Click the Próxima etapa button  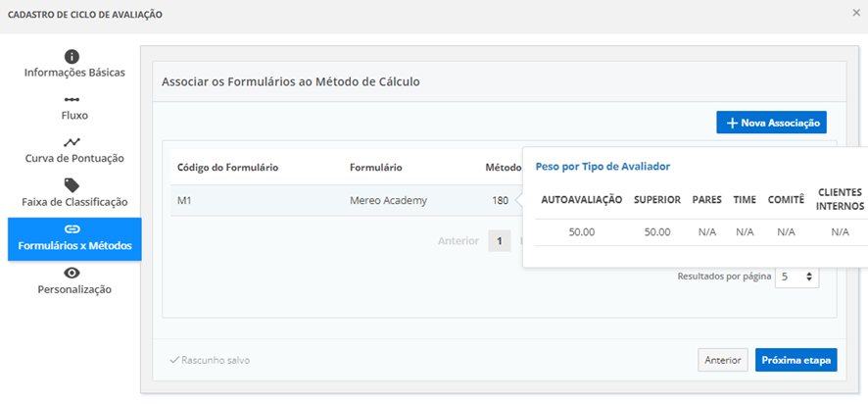point(796,360)
